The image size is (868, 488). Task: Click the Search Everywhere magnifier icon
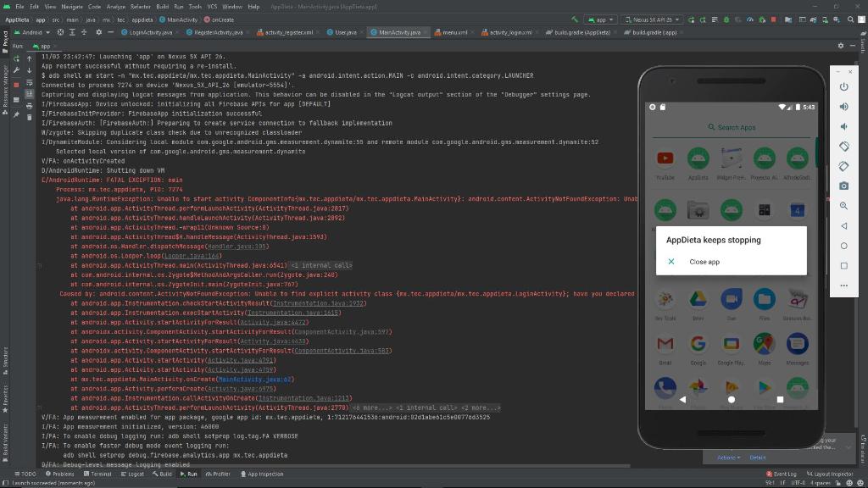[x=850, y=18]
